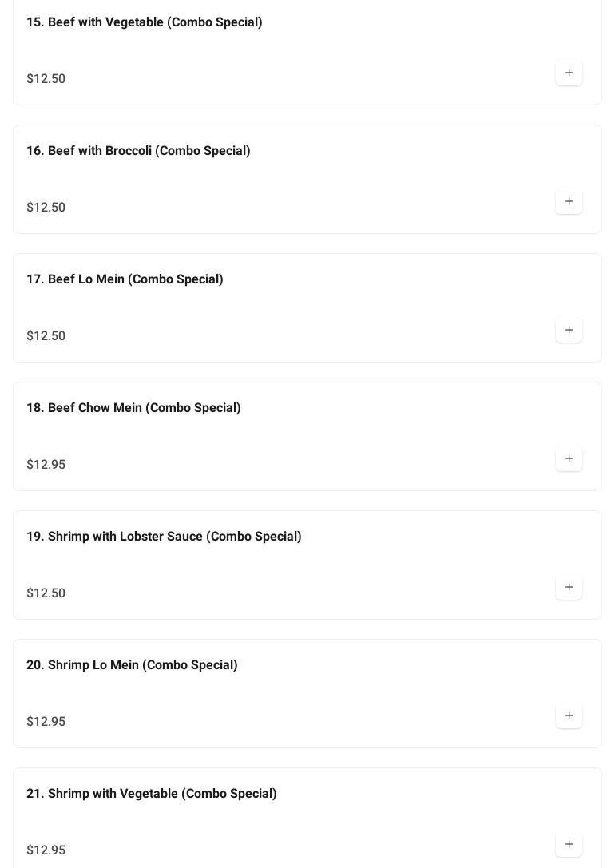The height and width of the screenshot is (868, 615).
Task: Add Beef Lo Mein combo special
Action: point(569,331)
